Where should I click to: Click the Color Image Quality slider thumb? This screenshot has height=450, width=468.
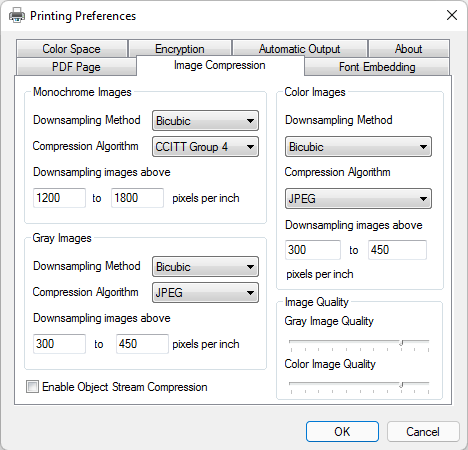coord(402,385)
